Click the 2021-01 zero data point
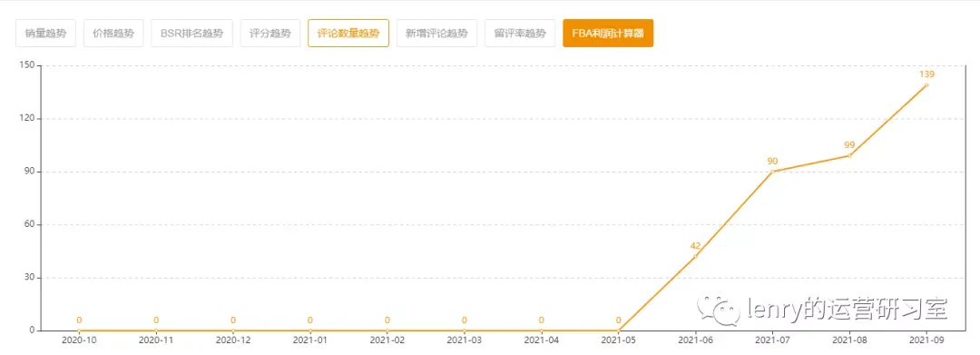 click(310, 330)
